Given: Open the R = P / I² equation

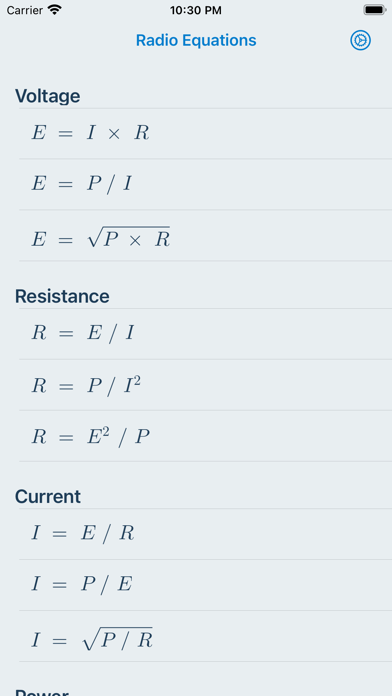Looking at the screenshot, I should pyautogui.click(x=206, y=385).
